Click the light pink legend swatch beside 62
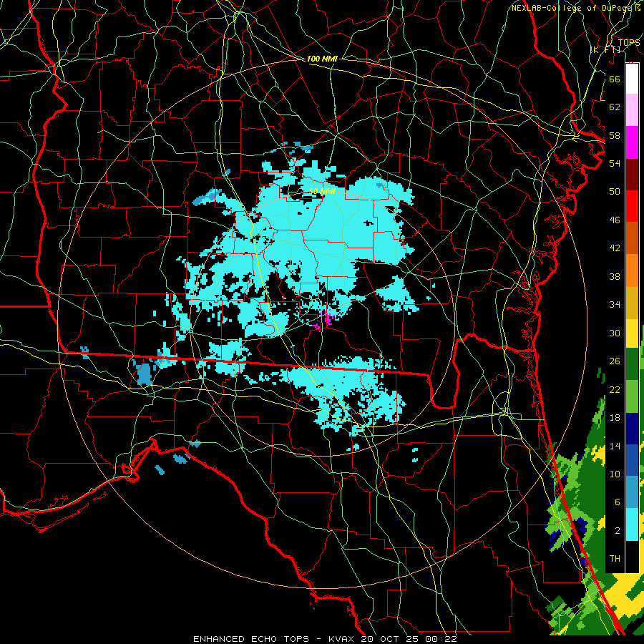 click(632, 110)
